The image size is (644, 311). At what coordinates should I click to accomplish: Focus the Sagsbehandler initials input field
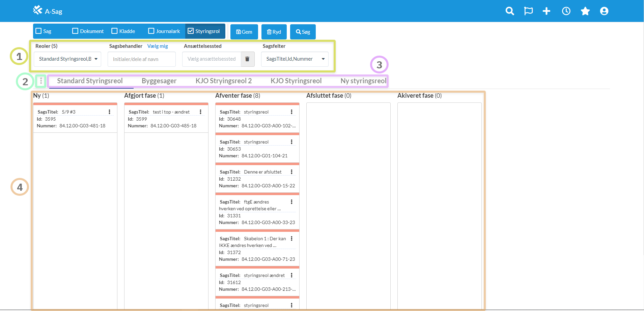141,59
